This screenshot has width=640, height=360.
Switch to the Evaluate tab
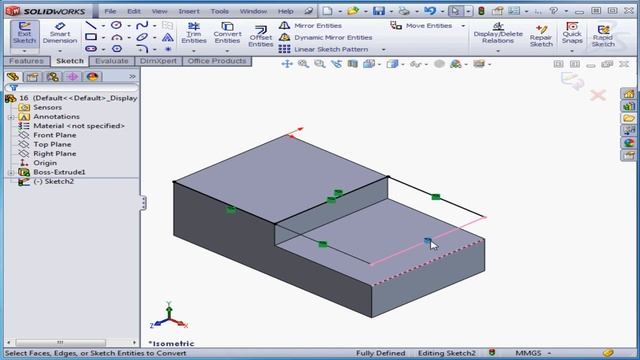pyautogui.click(x=112, y=61)
